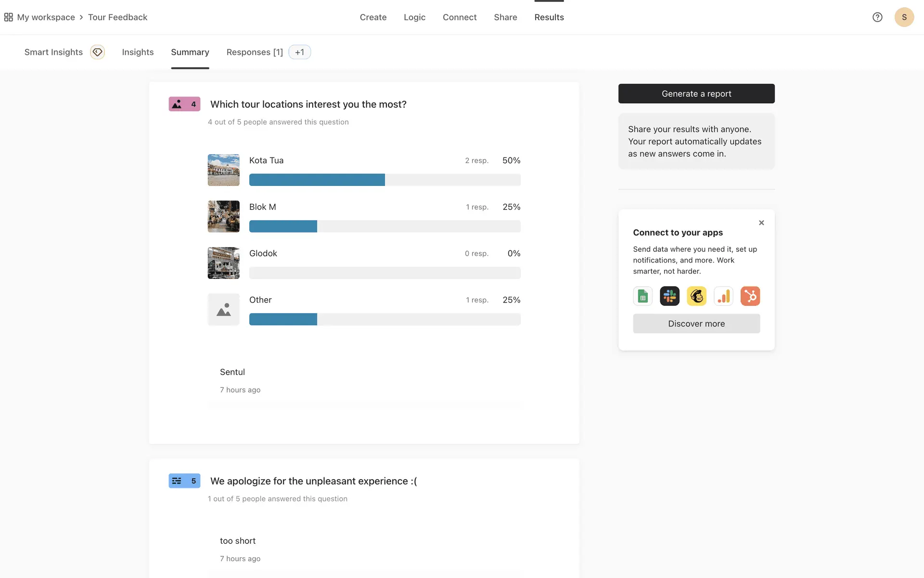Viewport: 924px width, 578px height.
Task: Open the Share section
Action: (505, 17)
